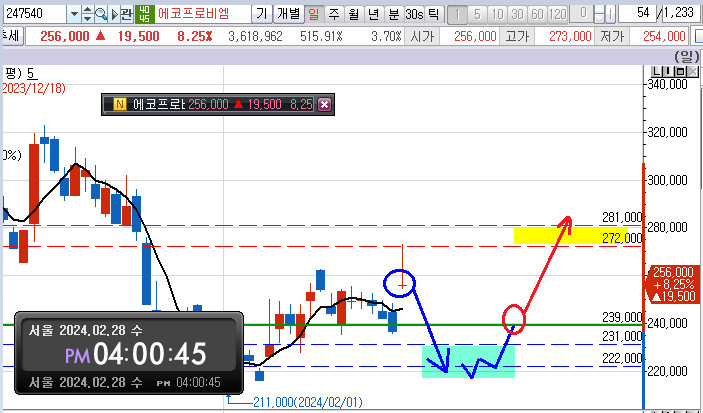The height and width of the screenshot is (413, 703).
Task: Click the 254,000 low price value
Action: click(x=664, y=36)
